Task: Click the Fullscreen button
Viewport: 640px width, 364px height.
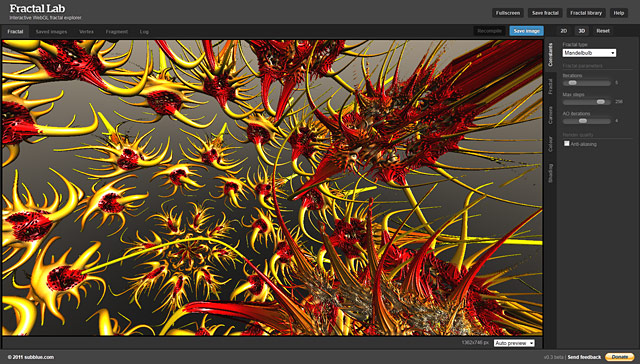Action: point(508,13)
